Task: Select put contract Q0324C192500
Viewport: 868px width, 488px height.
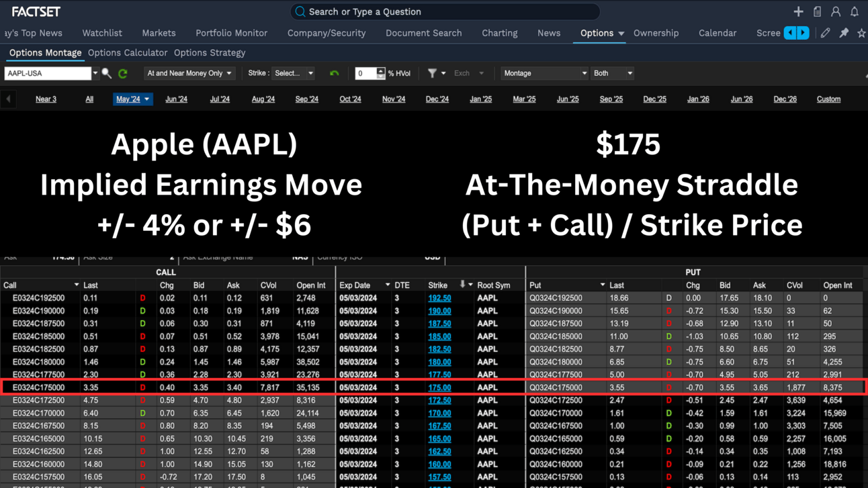Action: (556, 298)
